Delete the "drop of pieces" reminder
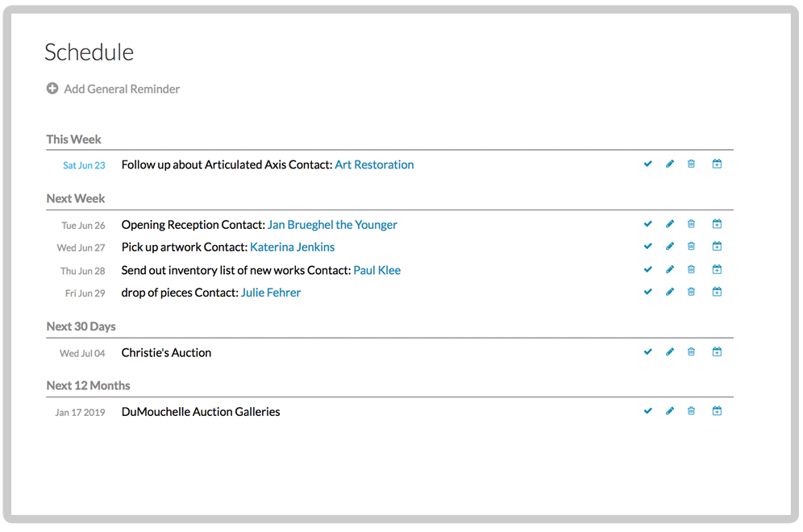The height and width of the screenshot is (532, 803). pyautogui.click(x=691, y=291)
